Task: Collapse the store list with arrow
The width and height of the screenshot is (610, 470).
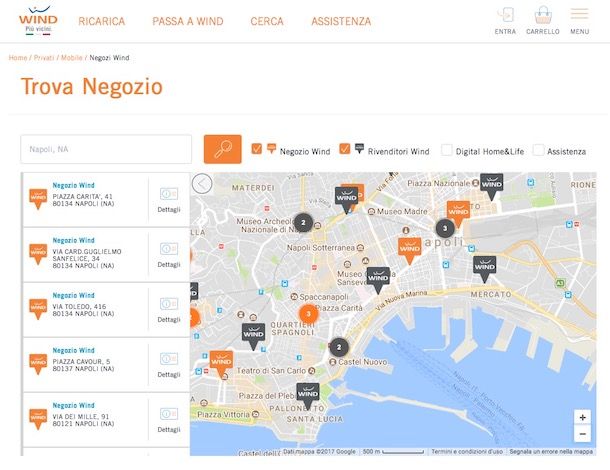Action: (x=202, y=183)
